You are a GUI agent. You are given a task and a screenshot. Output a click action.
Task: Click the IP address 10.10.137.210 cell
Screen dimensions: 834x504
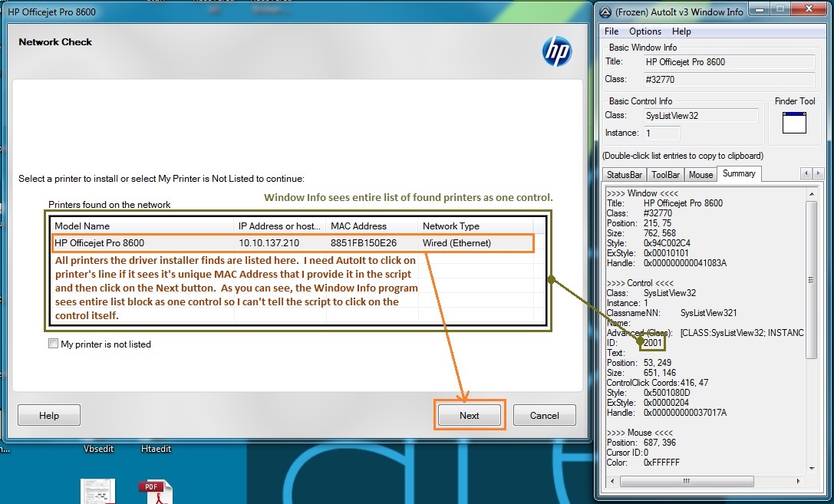click(x=269, y=243)
